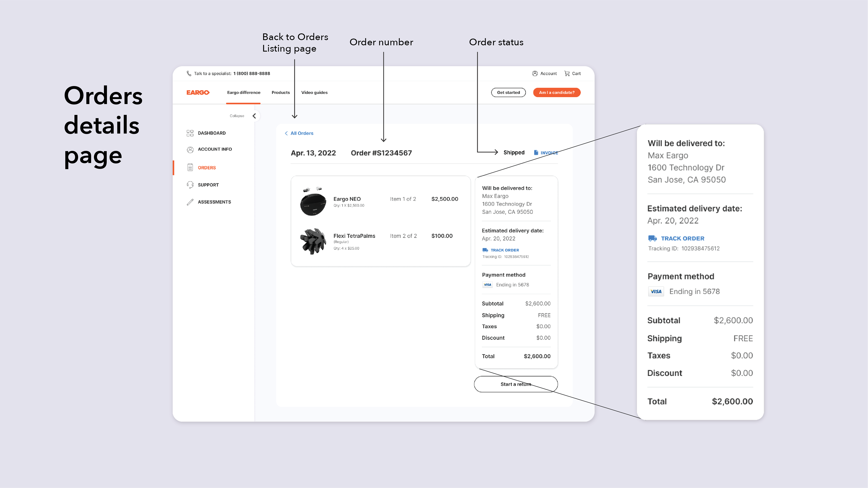Click the Qty: 4 x $25.00 text
The height and width of the screenshot is (488, 868).
pos(346,248)
